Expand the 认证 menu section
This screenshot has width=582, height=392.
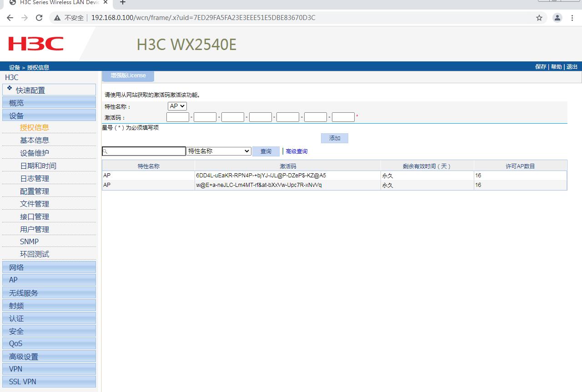(x=49, y=318)
